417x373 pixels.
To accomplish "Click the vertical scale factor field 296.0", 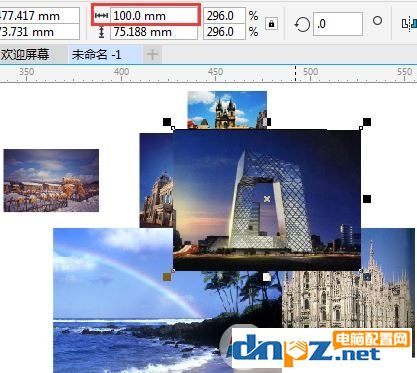I will click(224, 32).
